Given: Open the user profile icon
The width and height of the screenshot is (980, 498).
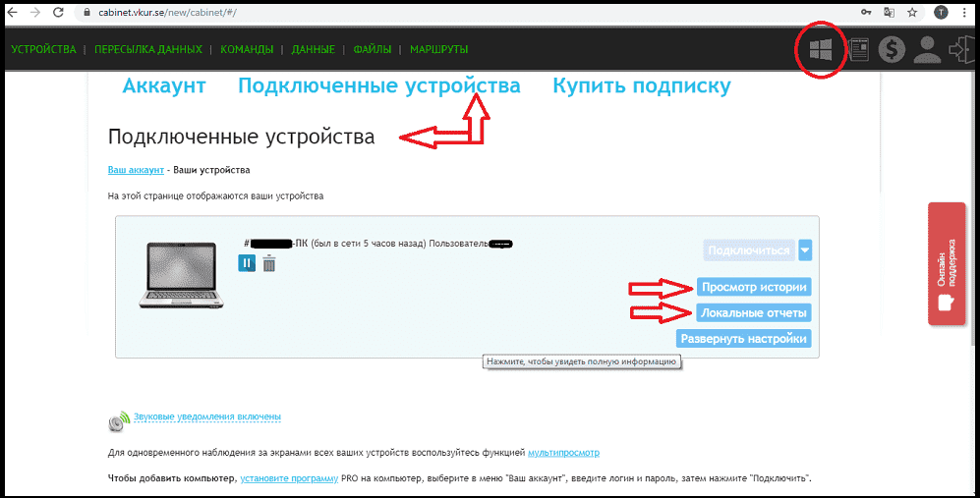Looking at the screenshot, I should 926,50.
